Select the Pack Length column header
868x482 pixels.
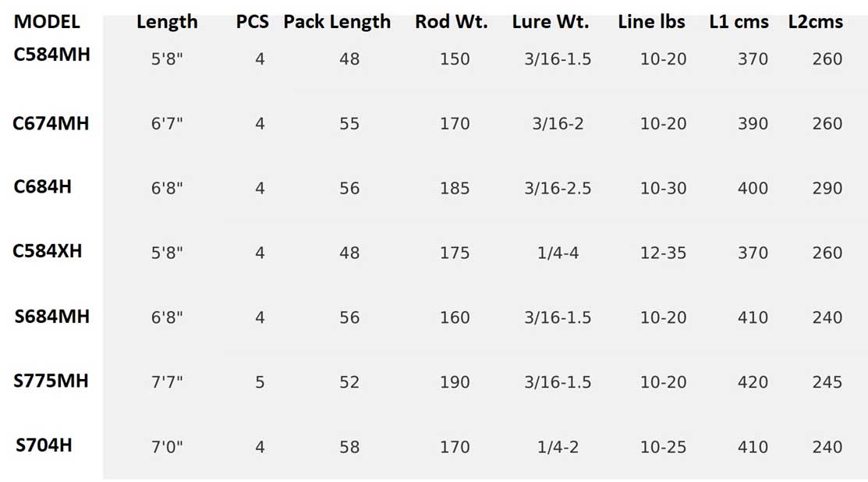click(x=337, y=22)
